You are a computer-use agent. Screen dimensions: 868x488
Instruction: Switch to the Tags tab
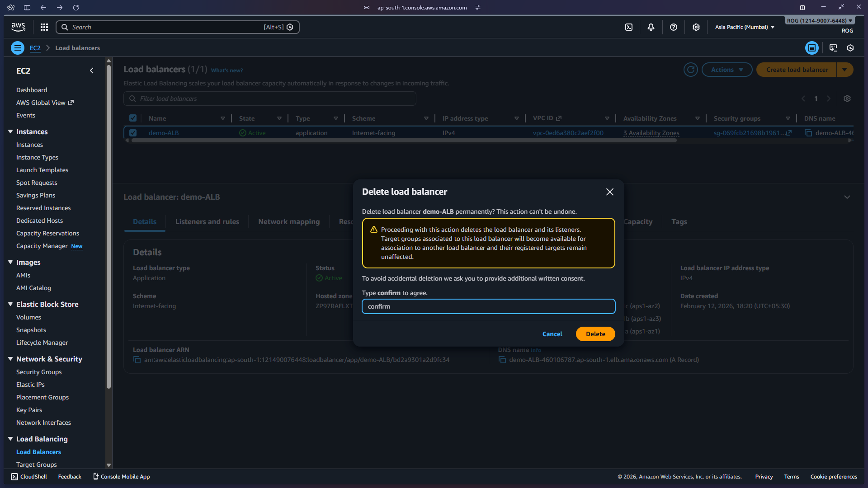coord(679,221)
